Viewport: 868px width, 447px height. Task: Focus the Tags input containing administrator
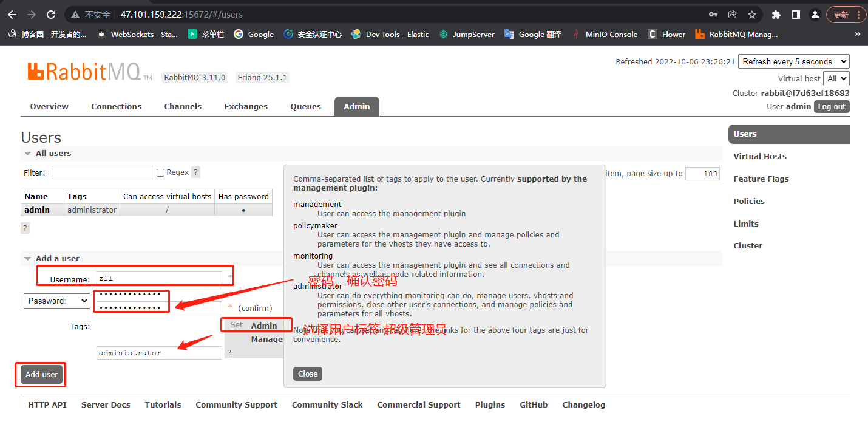(x=159, y=353)
